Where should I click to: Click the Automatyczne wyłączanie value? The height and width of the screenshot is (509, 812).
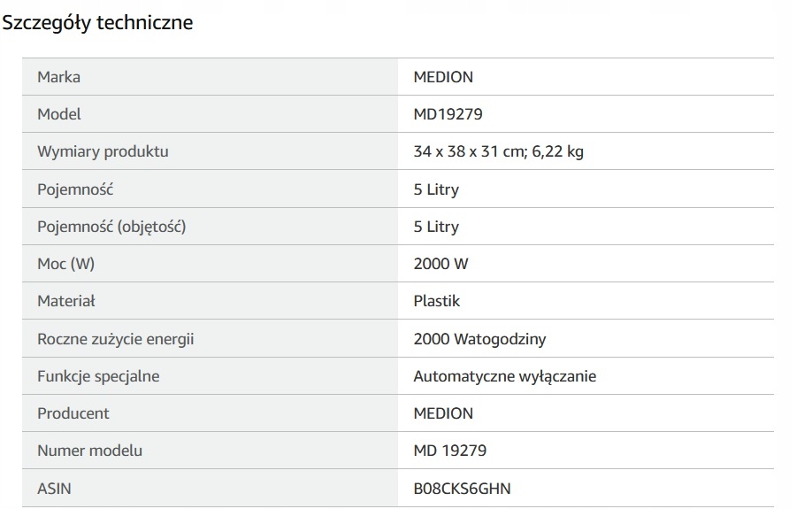click(x=505, y=376)
